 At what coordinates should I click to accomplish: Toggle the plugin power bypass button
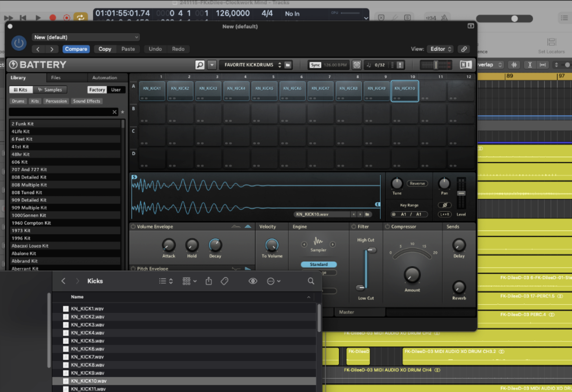tap(19, 43)
